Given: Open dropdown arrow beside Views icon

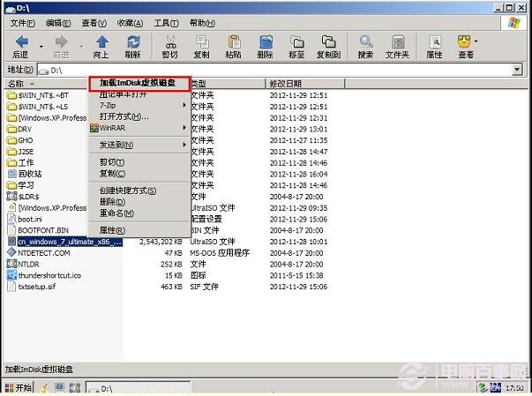Looking at the screenshot, I should tap(476, 41).
